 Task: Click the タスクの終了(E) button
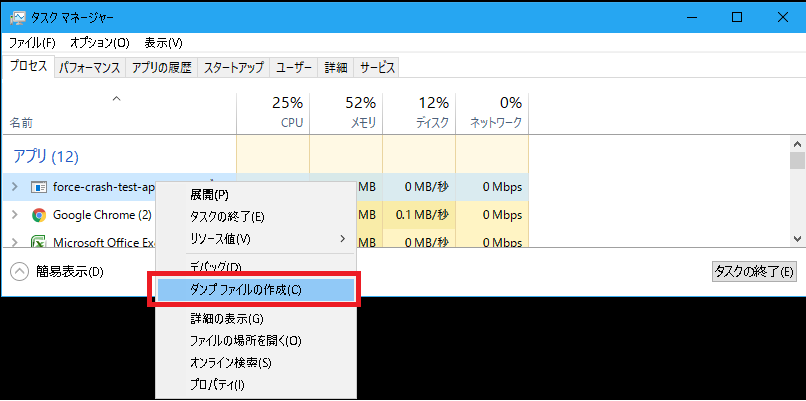[x=754, y=271]
